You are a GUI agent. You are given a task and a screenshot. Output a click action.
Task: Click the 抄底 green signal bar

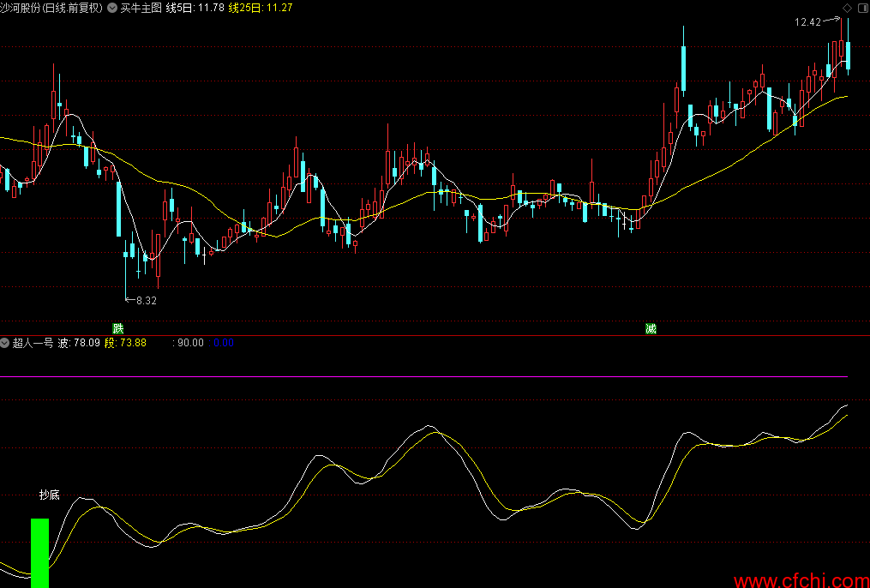pos(39,553)
